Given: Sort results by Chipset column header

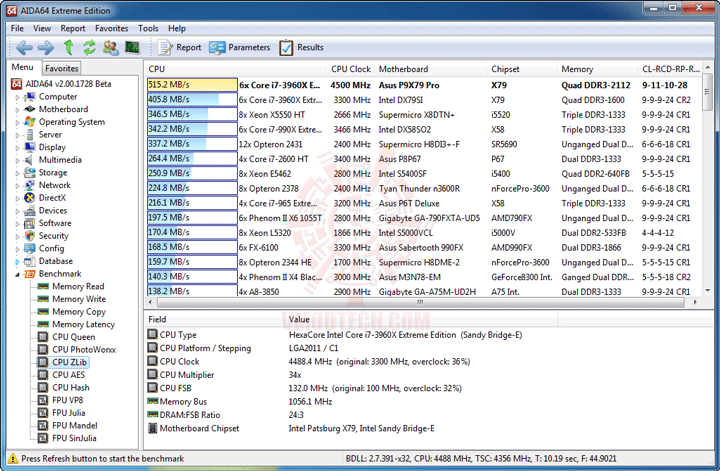Looking at the screenshot, I should [522, 69].
